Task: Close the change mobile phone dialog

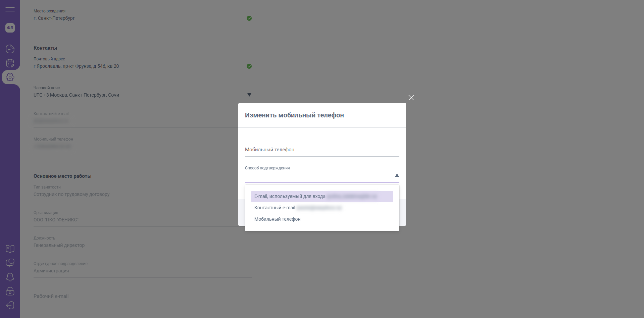Action: [x=411, y=98]
